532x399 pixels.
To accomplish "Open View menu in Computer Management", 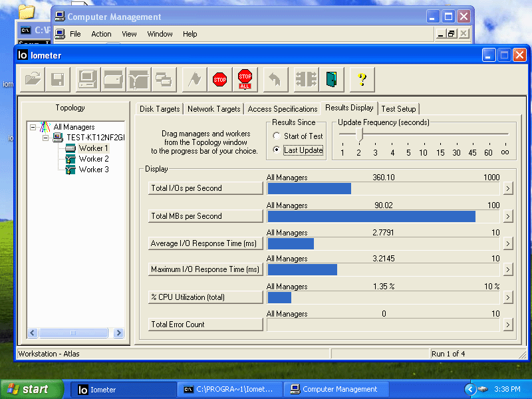I will 129,34.
